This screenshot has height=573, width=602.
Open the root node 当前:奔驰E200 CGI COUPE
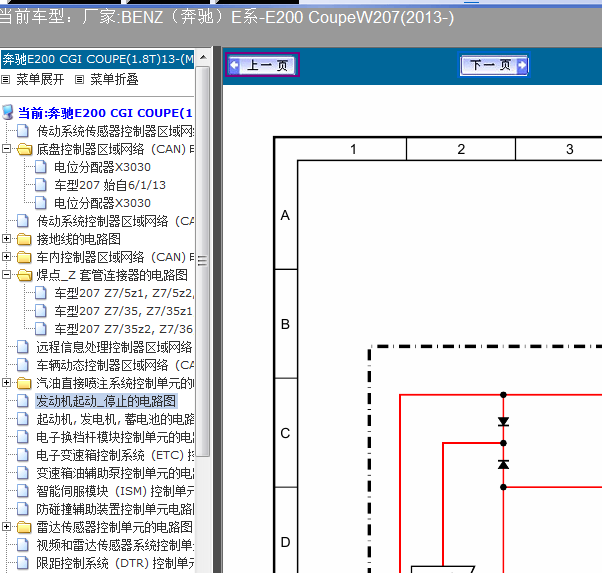(105, 113)
